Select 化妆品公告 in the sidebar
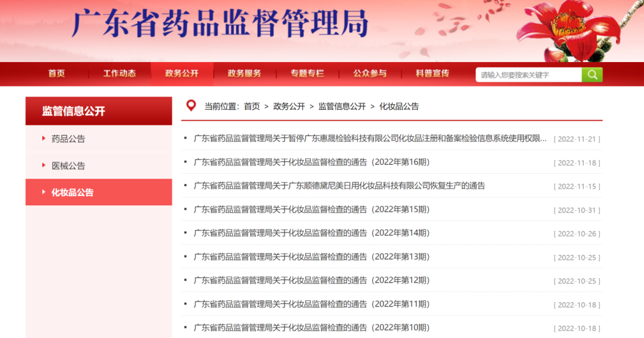Image resolution: width=644 pixels, height=338 pixels. 73,192
